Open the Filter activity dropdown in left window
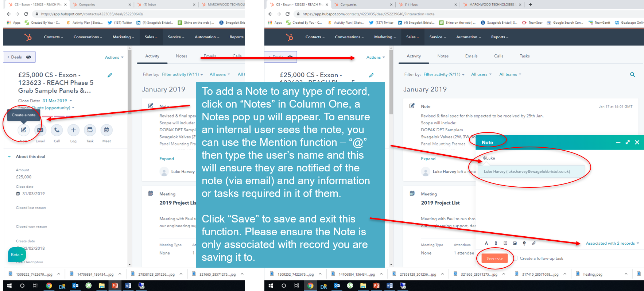Screen dimensions: 644x291 click(182, 74)
